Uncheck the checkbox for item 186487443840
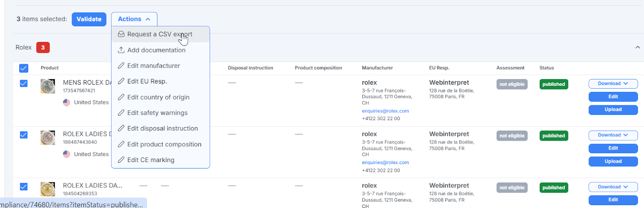Screen dimensions: 644x208 [x=24, y=135]
